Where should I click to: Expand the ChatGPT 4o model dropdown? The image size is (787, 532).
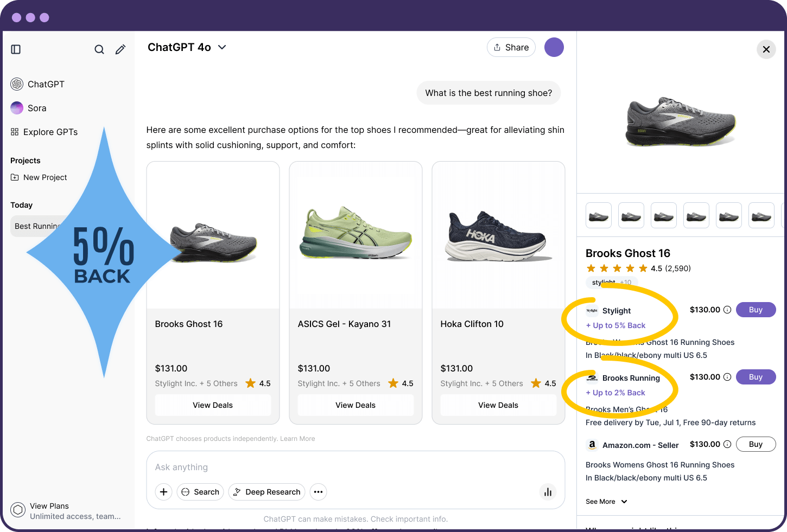[x=187, y=47]
